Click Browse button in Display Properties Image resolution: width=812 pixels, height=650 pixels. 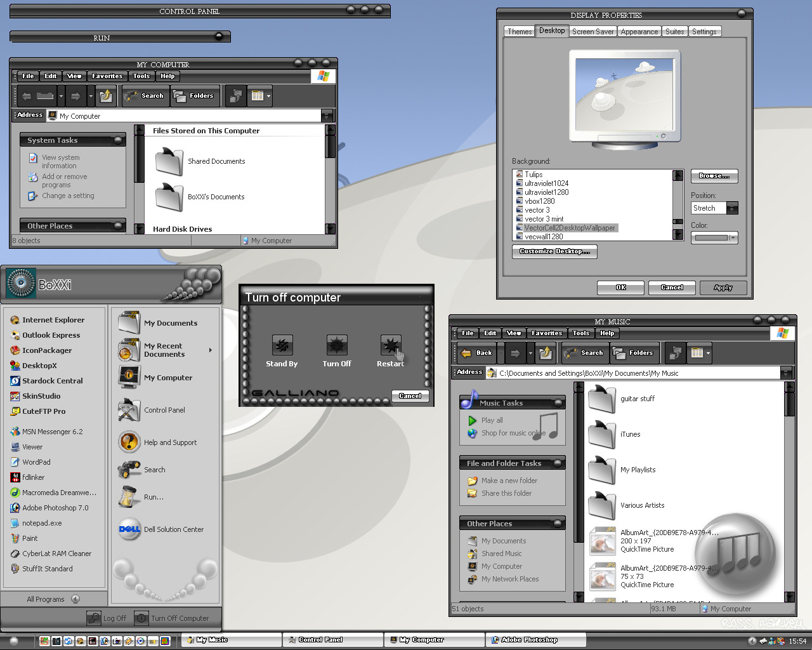[x=714, y=176]
